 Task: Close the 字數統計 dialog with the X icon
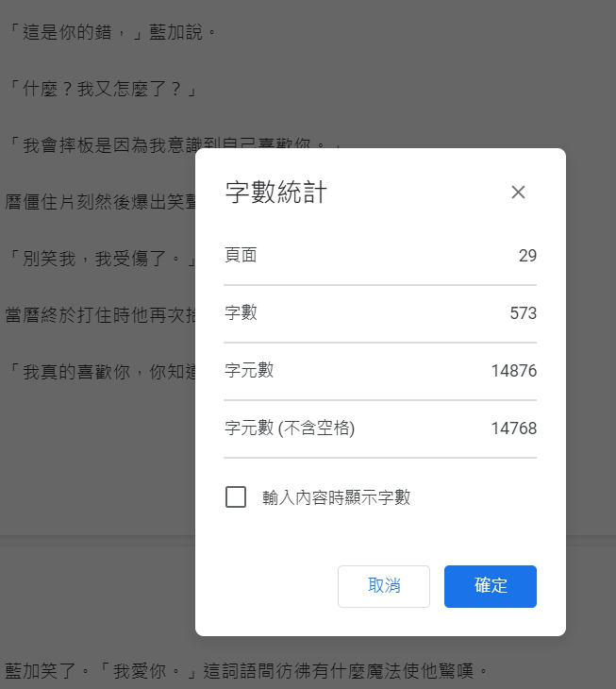[x=518, y=192]
